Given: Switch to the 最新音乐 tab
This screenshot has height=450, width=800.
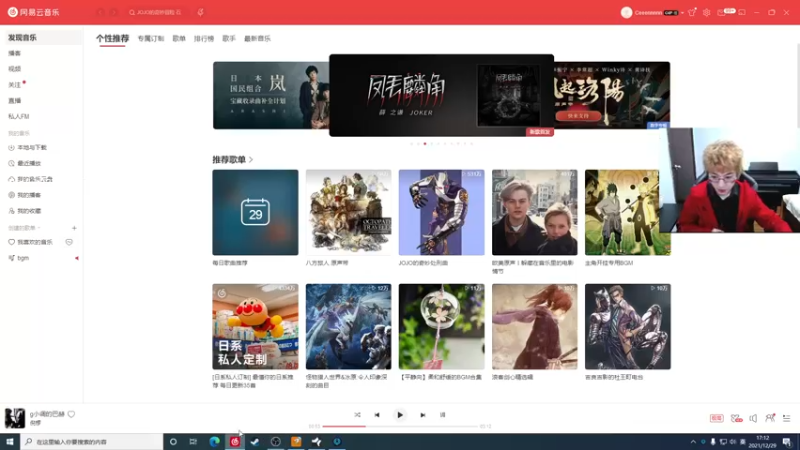Looking at the screenshot, I should (x=257, y=38).
